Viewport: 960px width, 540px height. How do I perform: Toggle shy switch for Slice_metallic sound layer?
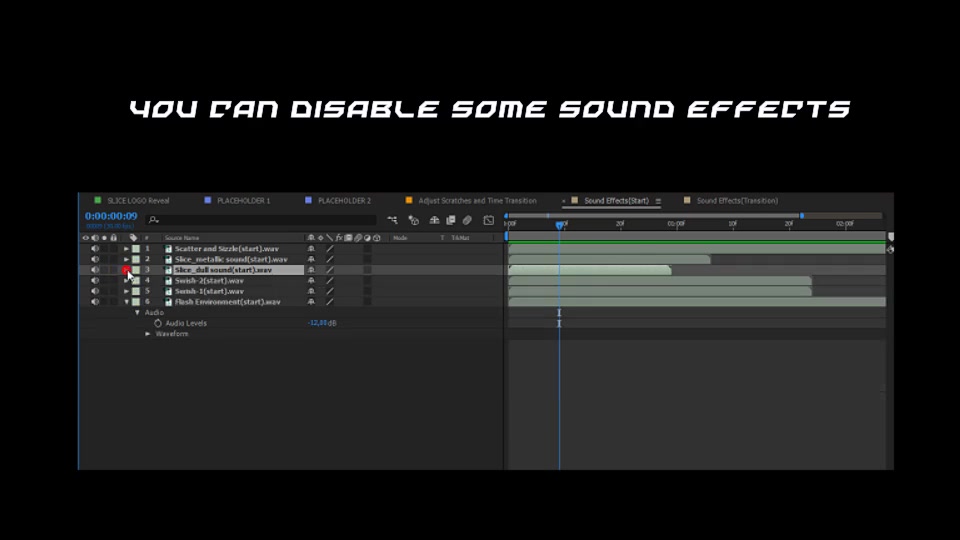(x=311, y=260)
